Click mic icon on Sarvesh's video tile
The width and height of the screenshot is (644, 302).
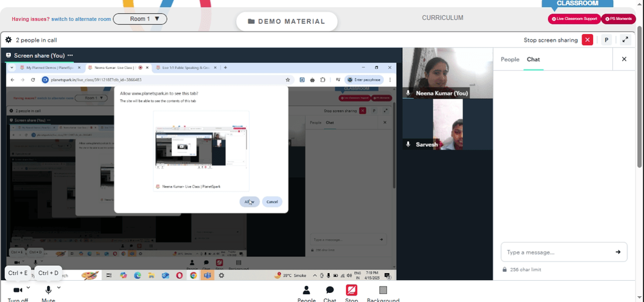coord(408,144)
